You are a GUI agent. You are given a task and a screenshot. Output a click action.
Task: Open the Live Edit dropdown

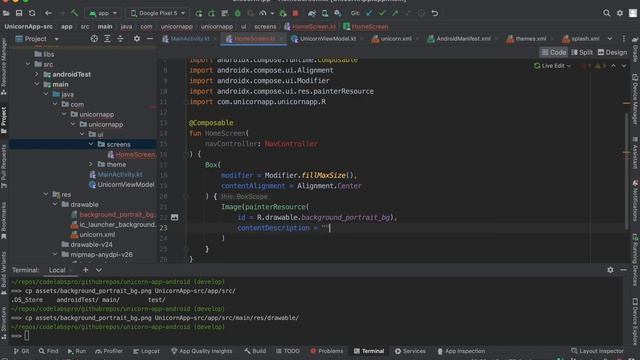pos(552,66)
